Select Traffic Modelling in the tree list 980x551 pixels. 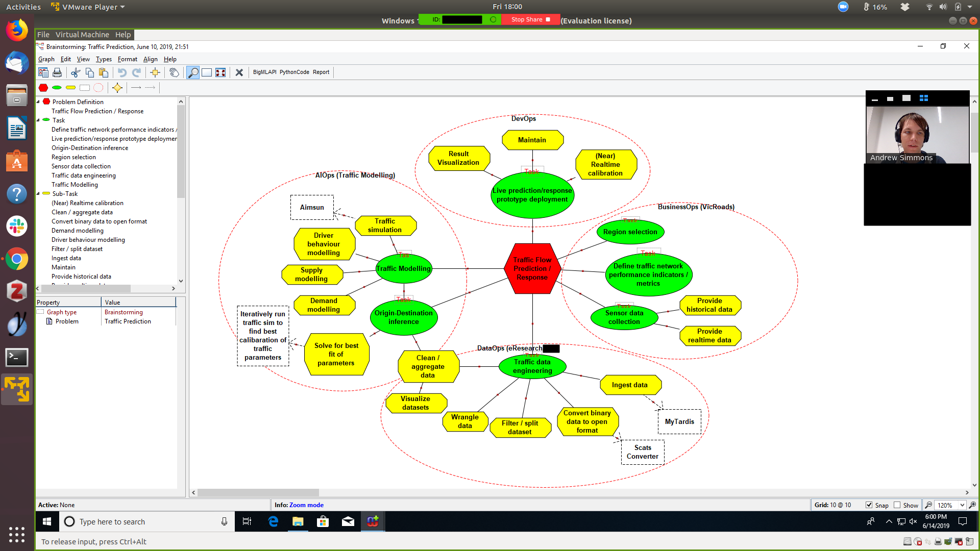click(x=75, y=185)
